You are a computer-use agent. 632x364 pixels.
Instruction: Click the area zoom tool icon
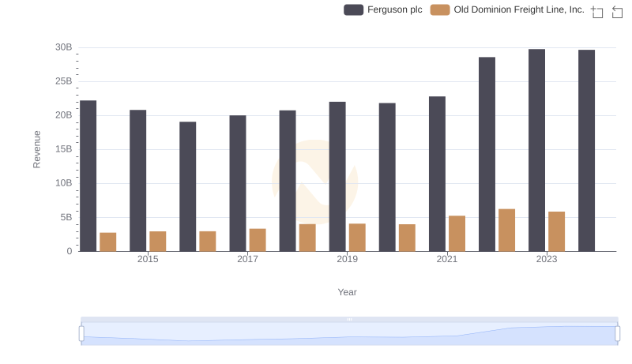click(x=597, y=12)
